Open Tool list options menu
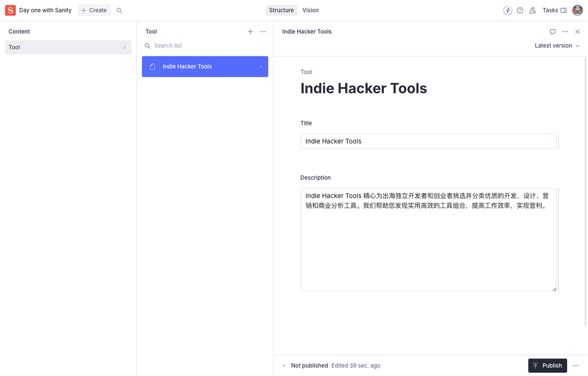This screenshot has height=376, width=588. click(263, 31)
